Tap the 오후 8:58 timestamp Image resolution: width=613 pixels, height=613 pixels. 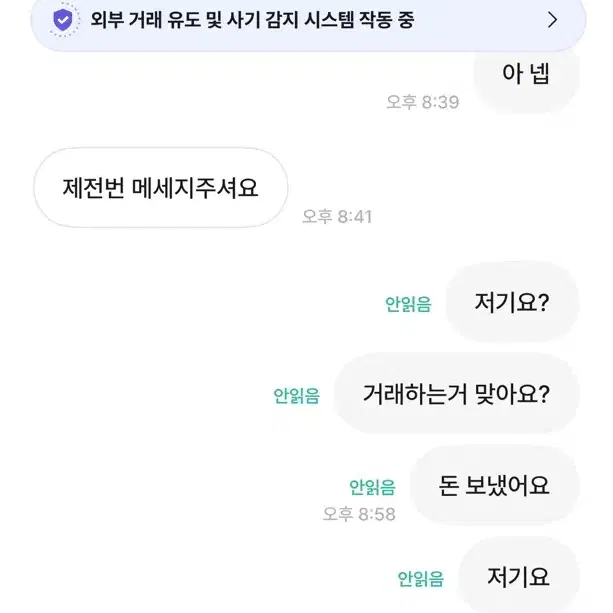pos(359,514)
